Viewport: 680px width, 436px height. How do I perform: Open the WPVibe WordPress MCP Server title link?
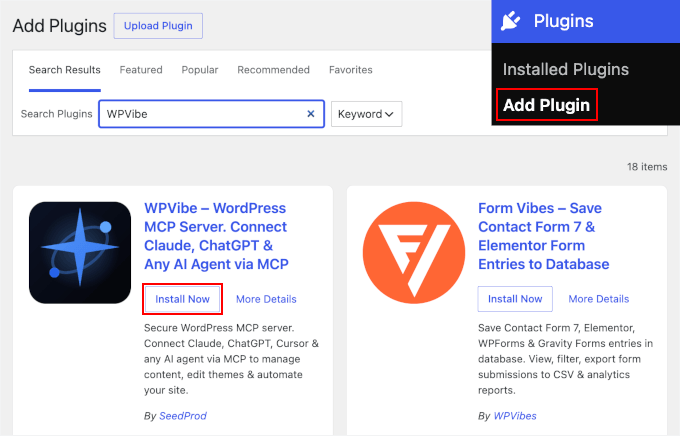216,236
